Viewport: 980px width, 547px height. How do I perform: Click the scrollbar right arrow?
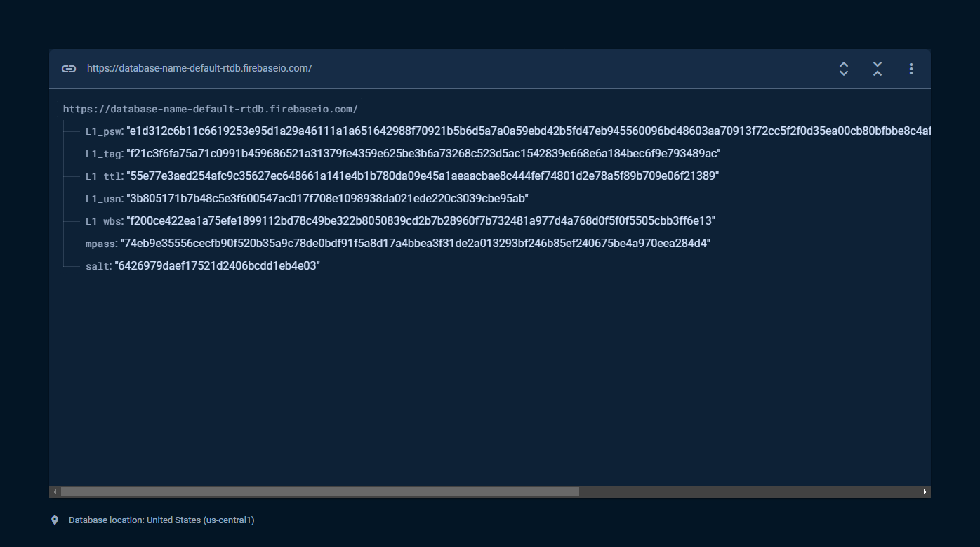(x=925, y=492)
